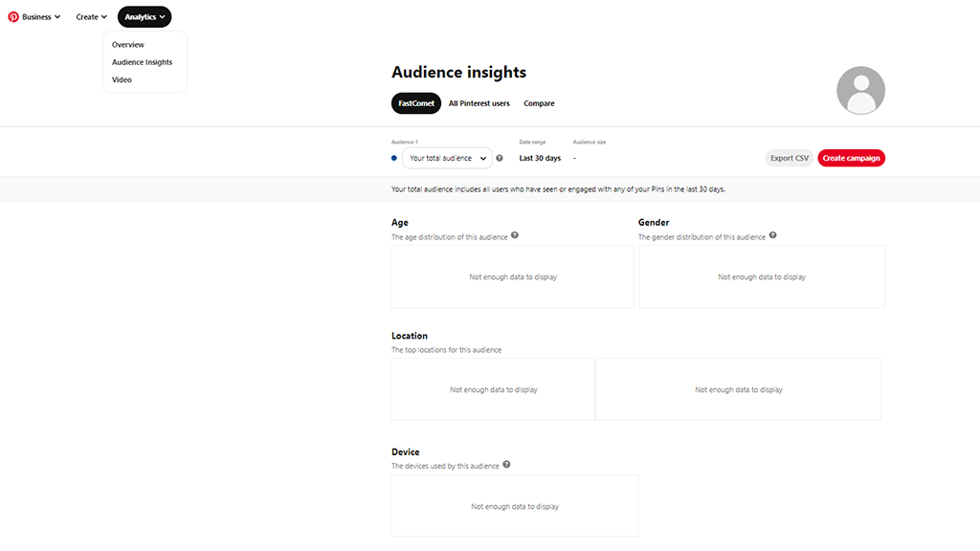Click the help icon beside Device section
This screenshot has width=980, height=551.
pyautogui.click(x=507, y=465)
